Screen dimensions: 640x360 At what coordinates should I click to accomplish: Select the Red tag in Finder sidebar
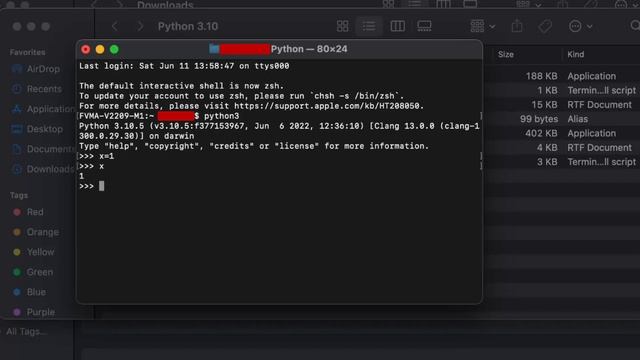[x=28, y=212]
